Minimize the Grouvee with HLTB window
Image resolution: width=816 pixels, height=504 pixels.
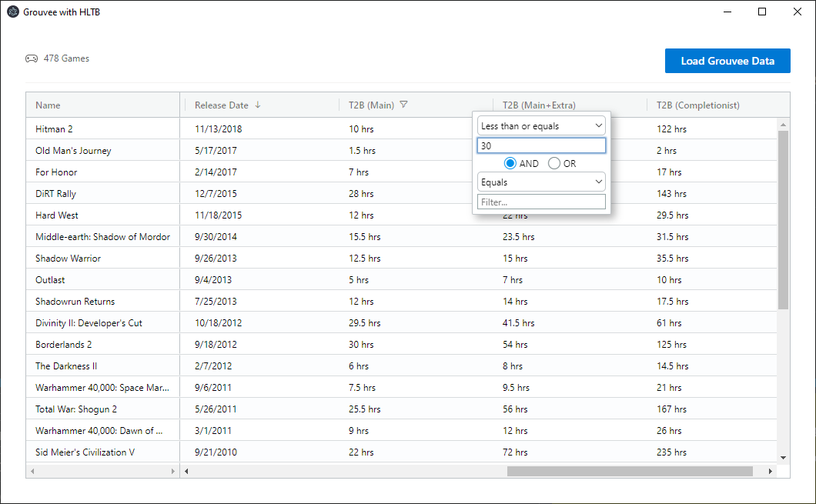tap(727, 12)
